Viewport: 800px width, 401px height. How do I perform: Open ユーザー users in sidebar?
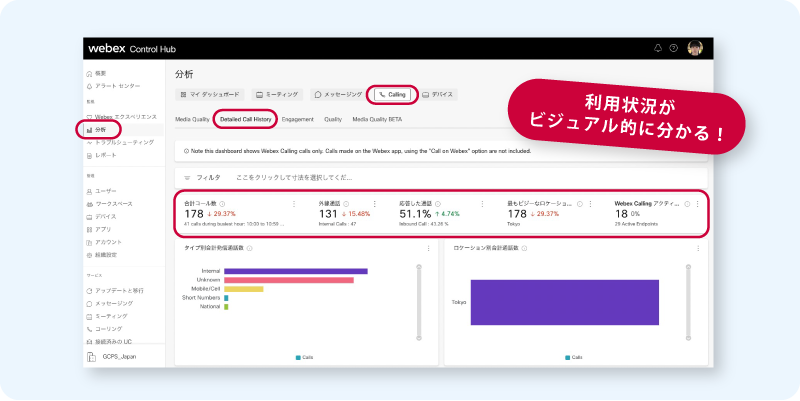click(102, 191)
